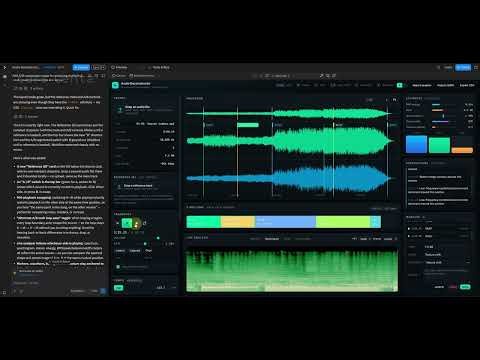Click the red text button beside green button

tap(453, 287)
